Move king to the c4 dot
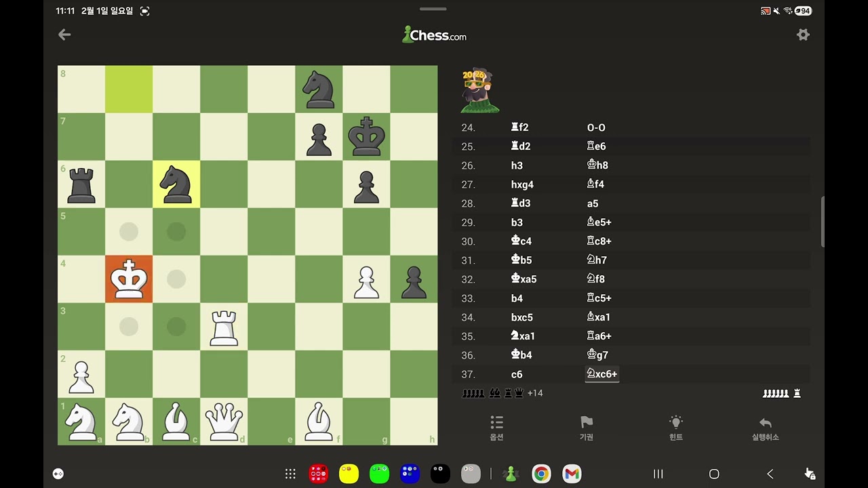This screenshot has height=488, width=868. tap(176, 279)
